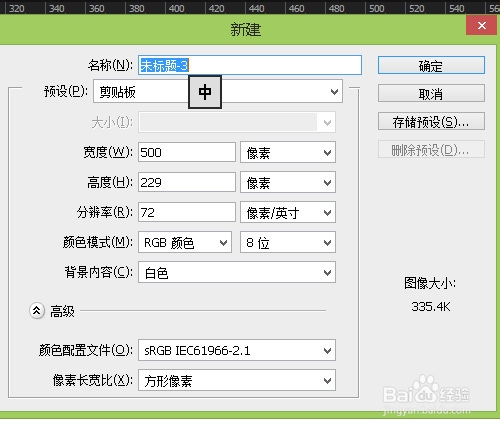Viewport: 500px width, 428px height.
Task: Collapse the 高级 section with the chevron
Action: [37, 311]
